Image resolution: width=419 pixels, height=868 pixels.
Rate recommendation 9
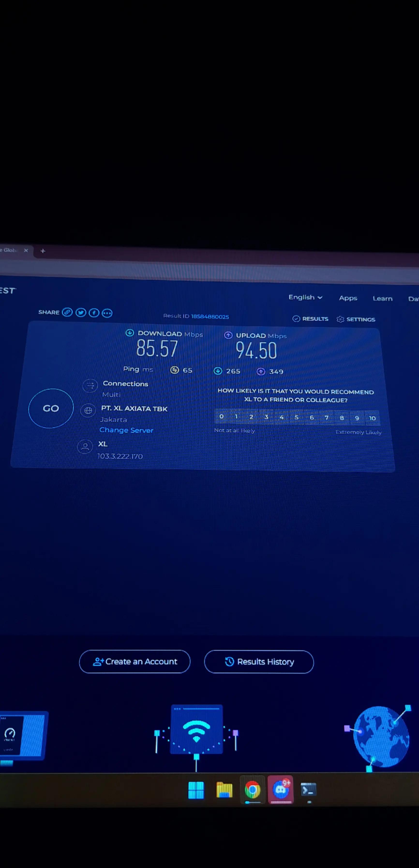coord(357,418)
